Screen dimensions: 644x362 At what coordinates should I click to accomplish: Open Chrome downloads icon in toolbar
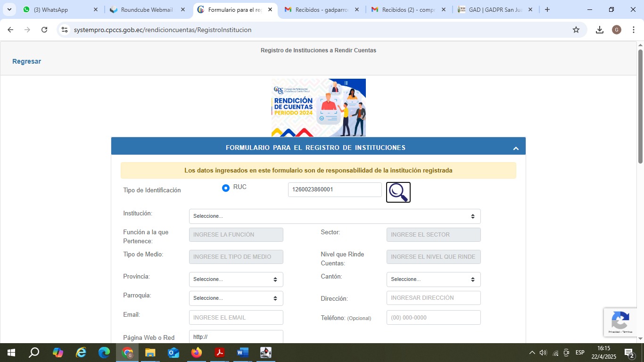pyautogui.click(x=599, y=30)
